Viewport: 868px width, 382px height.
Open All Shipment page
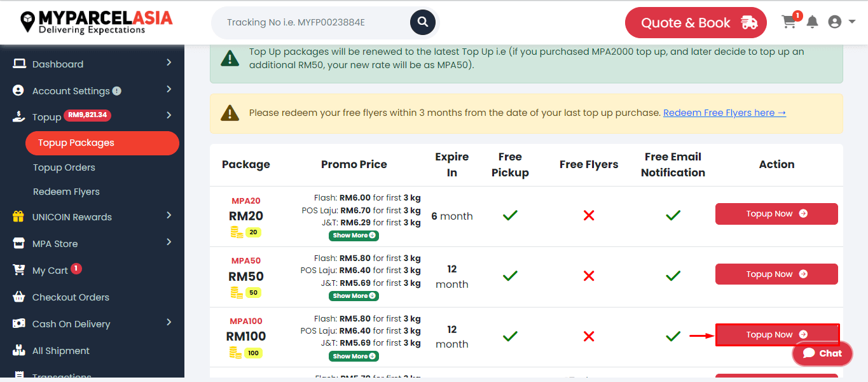61,351
